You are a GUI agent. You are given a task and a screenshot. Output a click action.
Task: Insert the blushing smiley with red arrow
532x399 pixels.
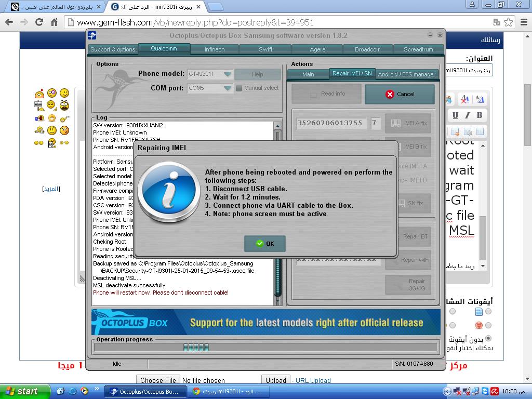(x=39, y=94)
